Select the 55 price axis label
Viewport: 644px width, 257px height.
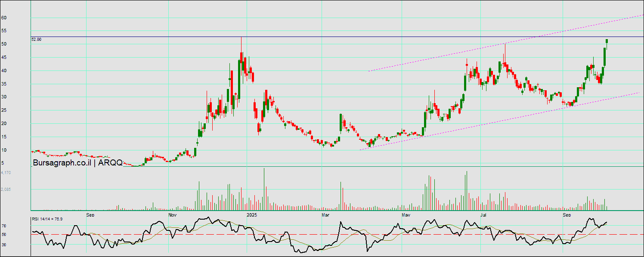point(3,31)
